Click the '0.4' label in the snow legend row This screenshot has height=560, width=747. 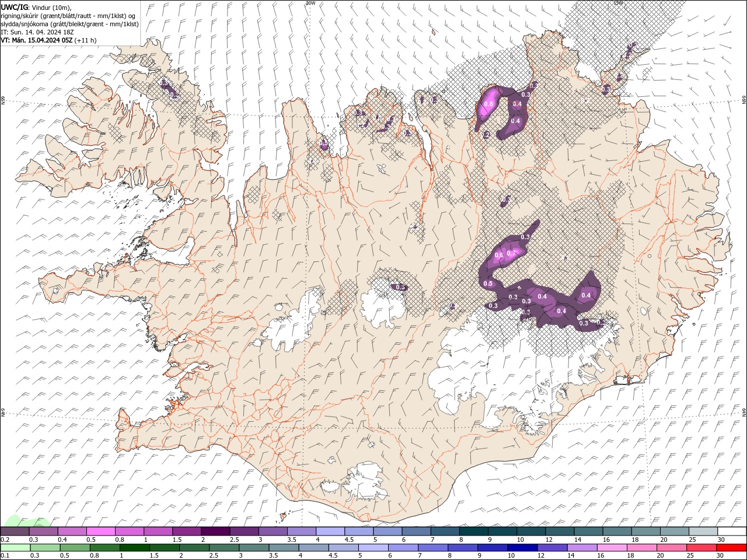coord(62,540)
